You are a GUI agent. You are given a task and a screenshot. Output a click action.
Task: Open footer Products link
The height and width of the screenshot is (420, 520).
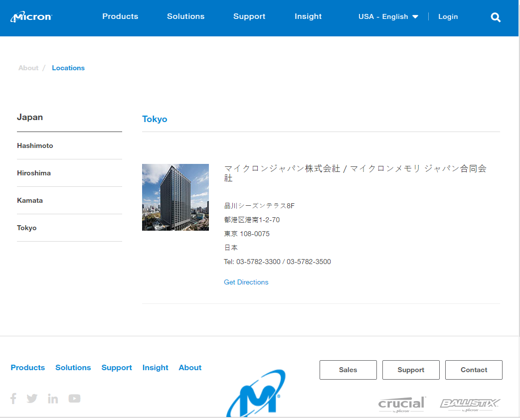[x=28, y=368]
